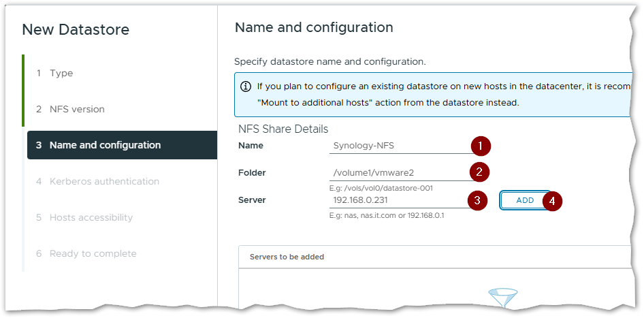Click the red number 4 marker
Image resolution: width=644 pixels, height=318 pixels.
point(553,201)
